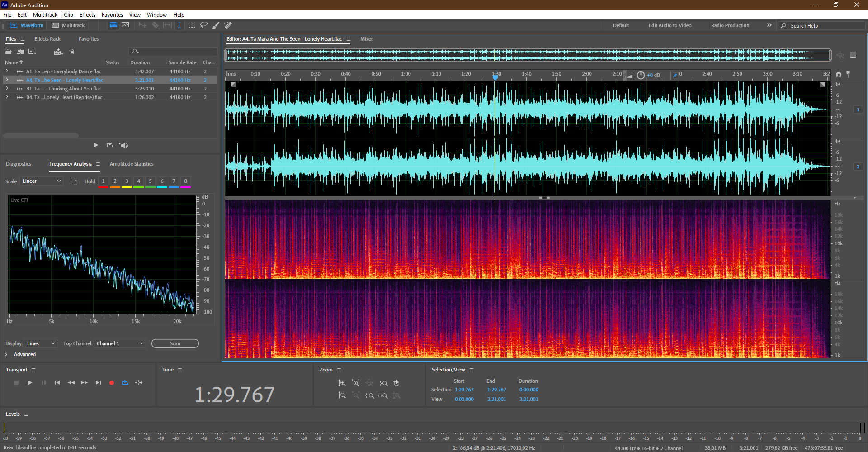The height and width of the screenshot is (452, 868).
Task: Switch to the Diagnostics tab
Action: [19, 164]
